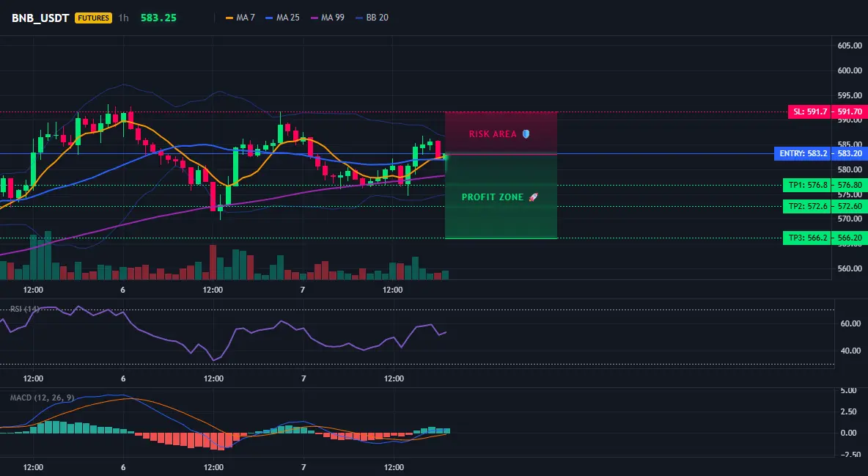Screen dimensions: 868x476
Task: Click the MA 99 legend entry
Action: pyautogui.click(x=328, y=18)
